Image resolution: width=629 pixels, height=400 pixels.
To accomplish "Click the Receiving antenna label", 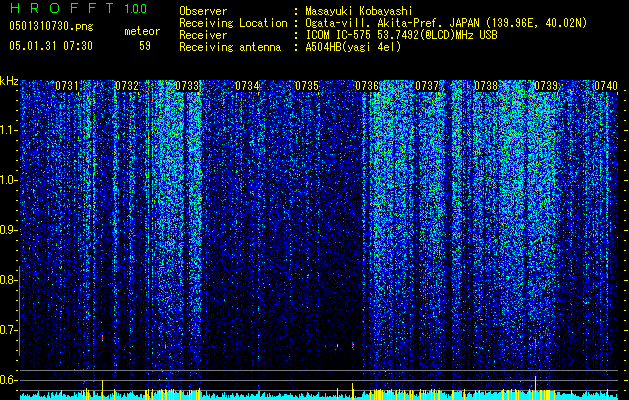I will point(230,47).
